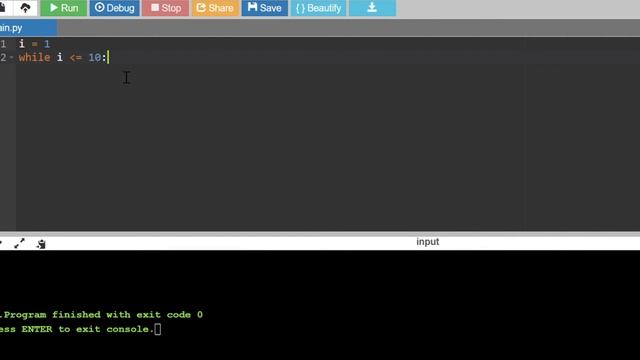The image size is (640, 360).
Task: Start debugging with the Debug button
Action: click(115, 8)
